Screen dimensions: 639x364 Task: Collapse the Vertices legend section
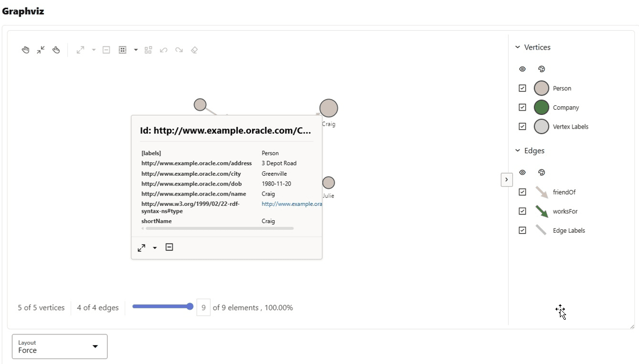click(x=518, y=47)
